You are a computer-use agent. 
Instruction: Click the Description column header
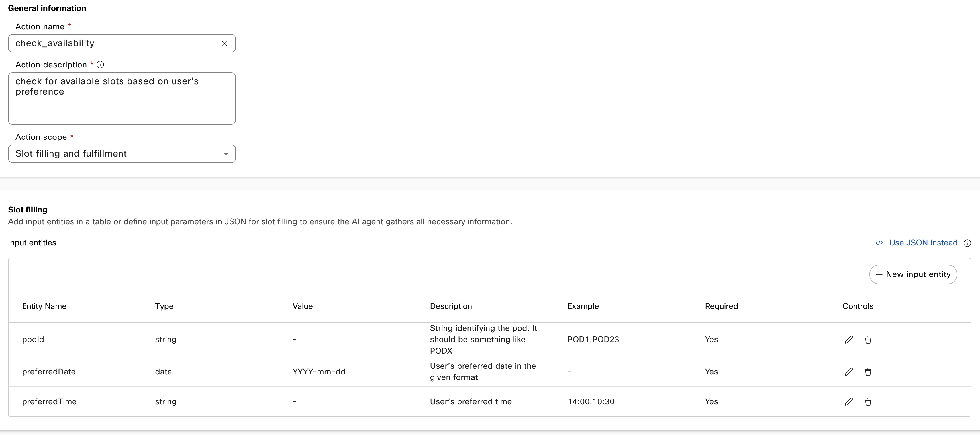click(x=451, y=307)
